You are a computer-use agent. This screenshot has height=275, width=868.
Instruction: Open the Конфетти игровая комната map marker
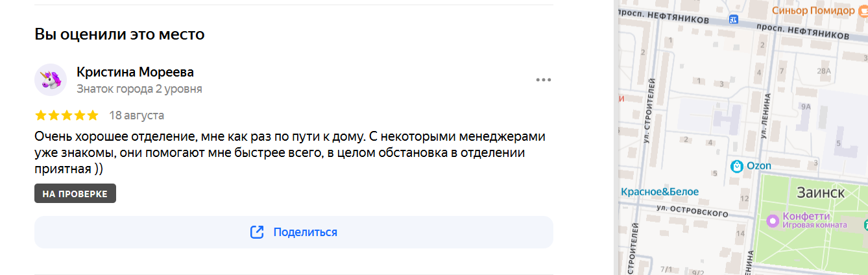tap(772, 221)
